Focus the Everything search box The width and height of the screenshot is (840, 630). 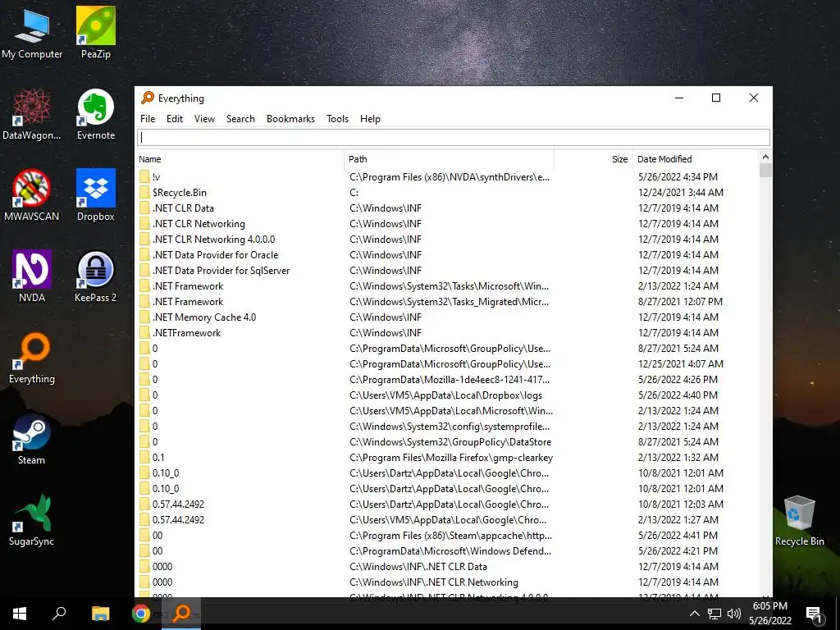click(453, 138)
